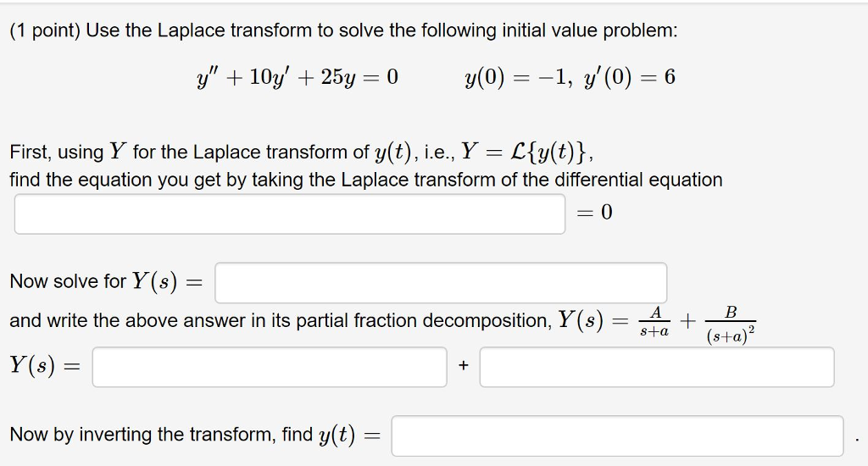Click the "Now solve for Y(s)" label
This screenshot has height=466, width=868.
(106, 281)
